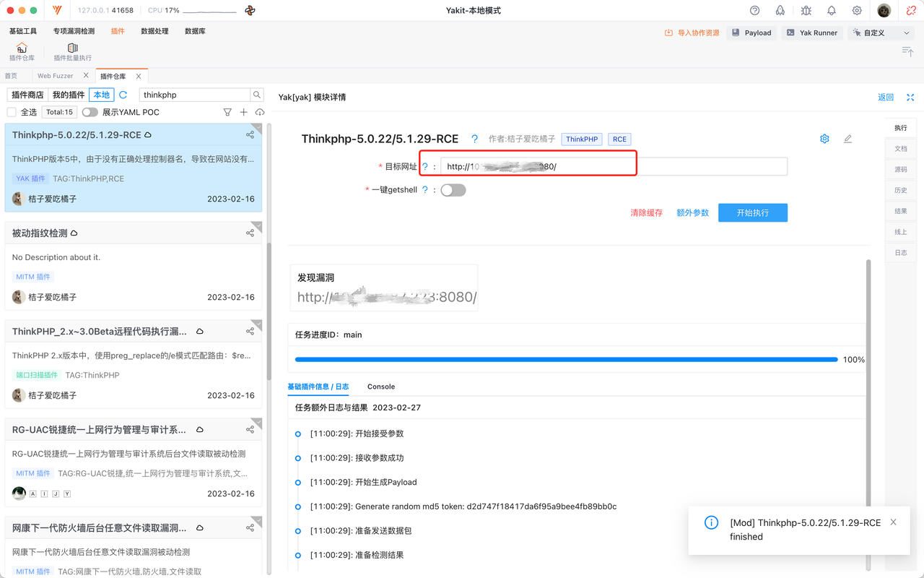Open the Console tab
The height and width of the screenshot is (578, 924).
(381, 387)
